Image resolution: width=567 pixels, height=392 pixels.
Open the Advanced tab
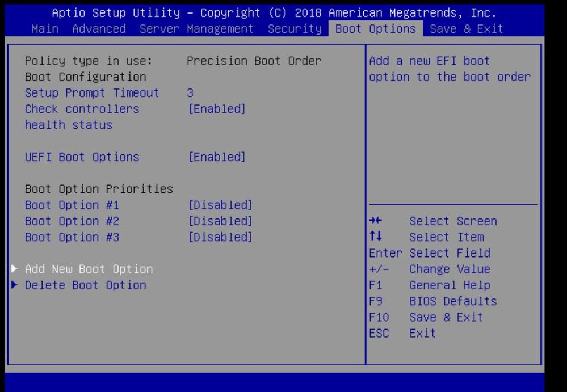99,28
